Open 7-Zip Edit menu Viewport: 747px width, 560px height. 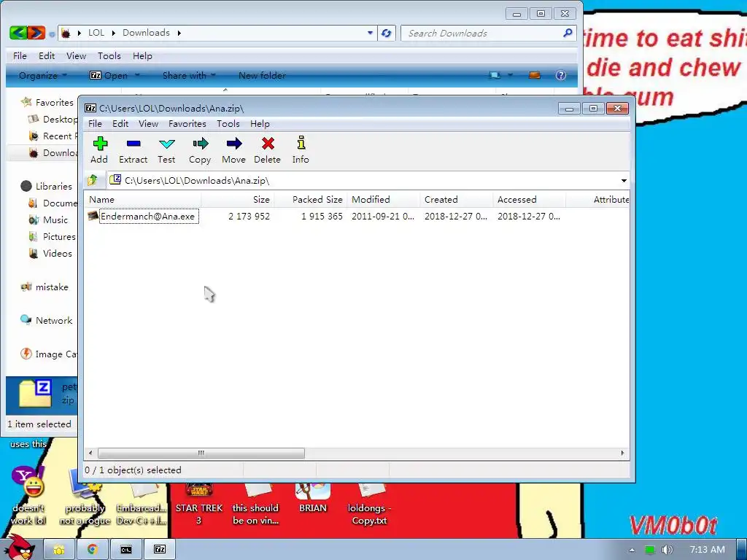click(120, 124)
